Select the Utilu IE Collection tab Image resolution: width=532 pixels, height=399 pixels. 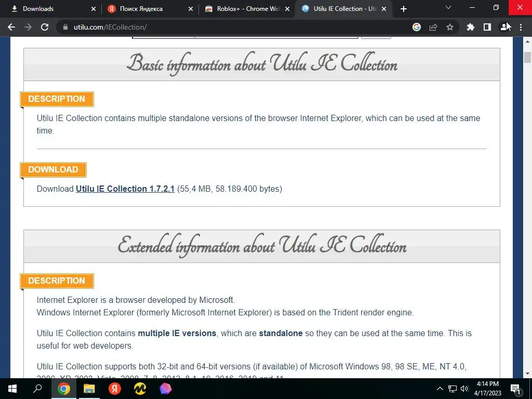[x=344, y=9]
